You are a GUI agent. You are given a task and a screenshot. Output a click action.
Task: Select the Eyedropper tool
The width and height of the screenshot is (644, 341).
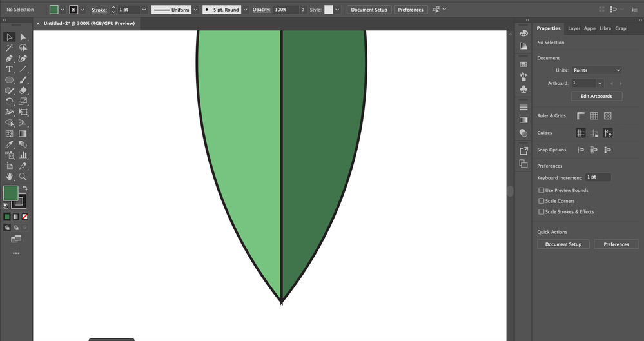(x=9, y=144)
